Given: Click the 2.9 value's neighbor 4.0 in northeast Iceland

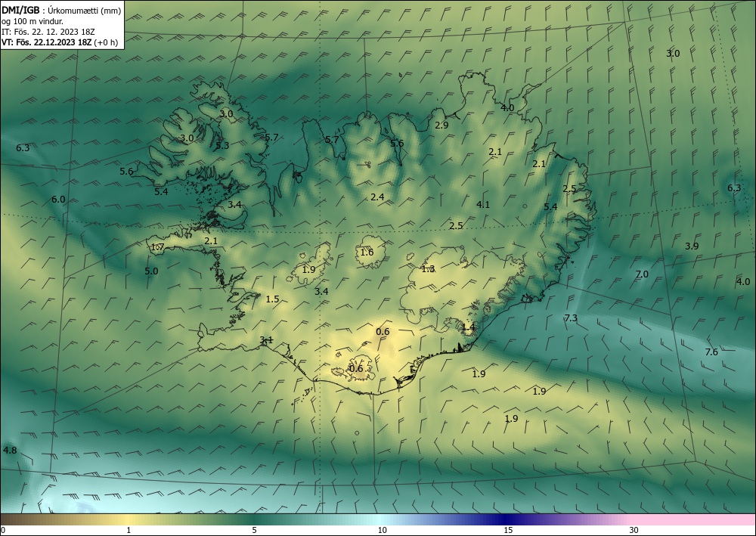Looking at the screenshot, I should [507, 108].
